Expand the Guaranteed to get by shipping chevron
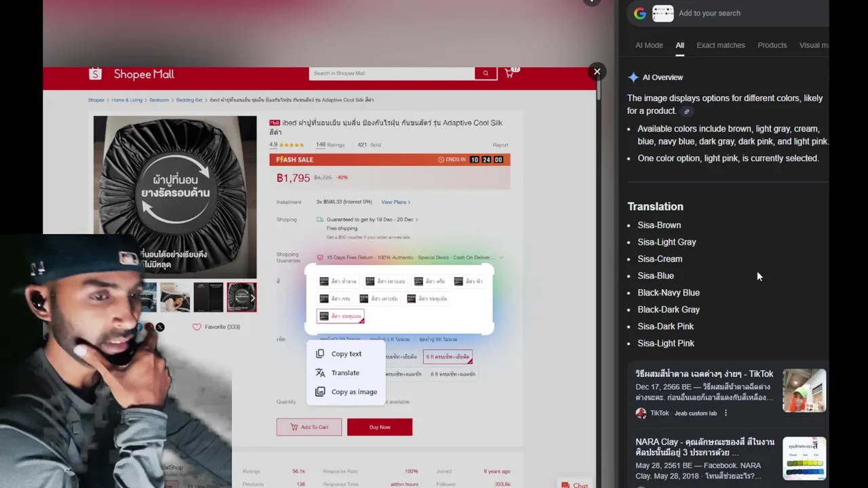 click(416, 220)
